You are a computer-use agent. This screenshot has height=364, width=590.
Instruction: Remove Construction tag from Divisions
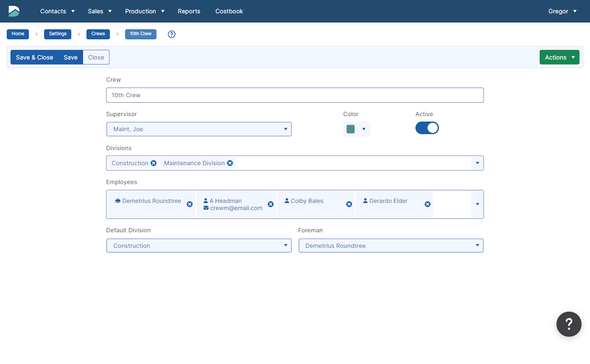(x=154, y=163)
